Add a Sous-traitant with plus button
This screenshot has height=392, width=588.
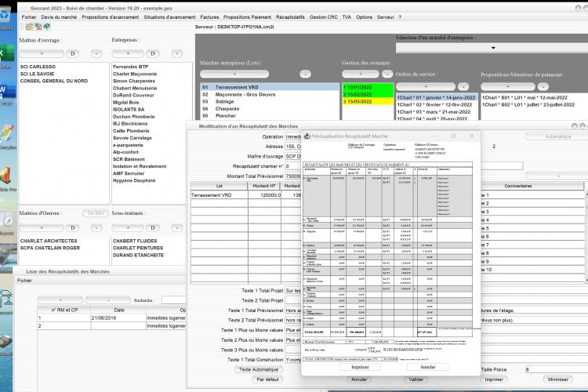(128, 227)
